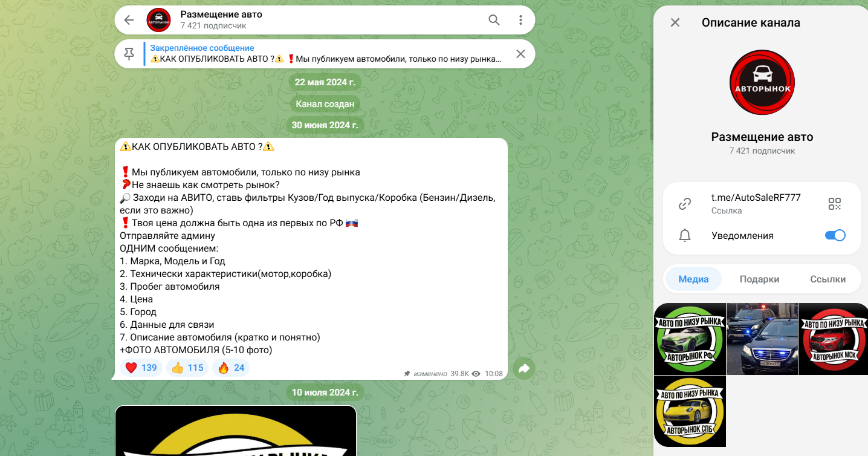This screenshot has height=456, width=868.
Task: Share the message with forward arrow
Action: point(524,368)
